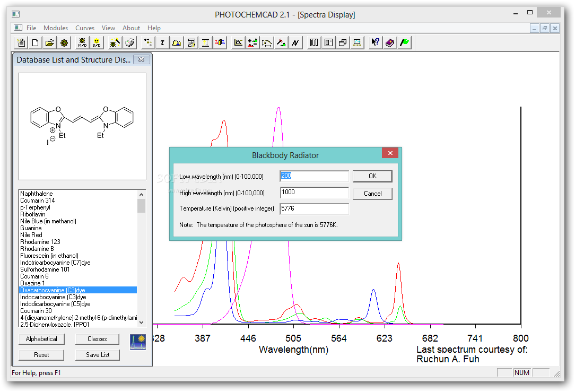The width and height of the screenshot is (575, 392).
Task: Click the compound list scroll down arrow
Action: pos(142,323)
